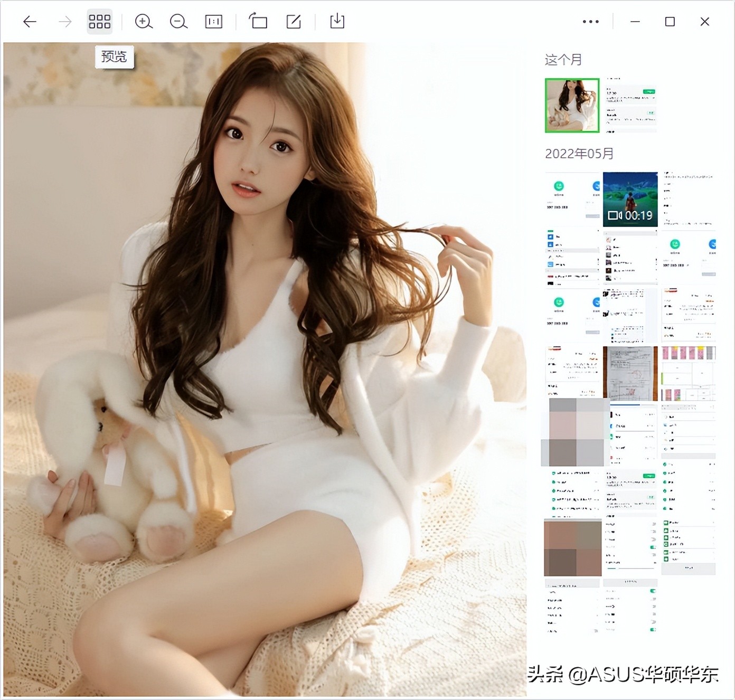Open the three-dot more options menu
Image resolution: width=735 pixels, height=700 pixels.
tap(590, 22)
